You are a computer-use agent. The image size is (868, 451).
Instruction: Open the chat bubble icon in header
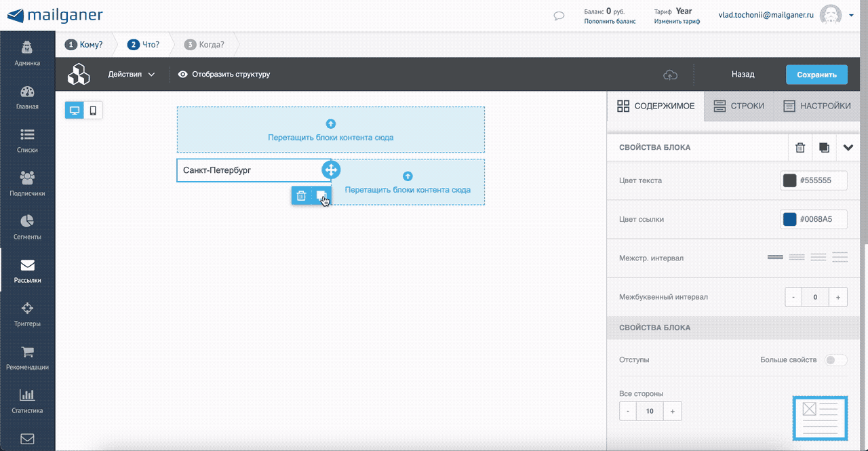click(559, 16)
